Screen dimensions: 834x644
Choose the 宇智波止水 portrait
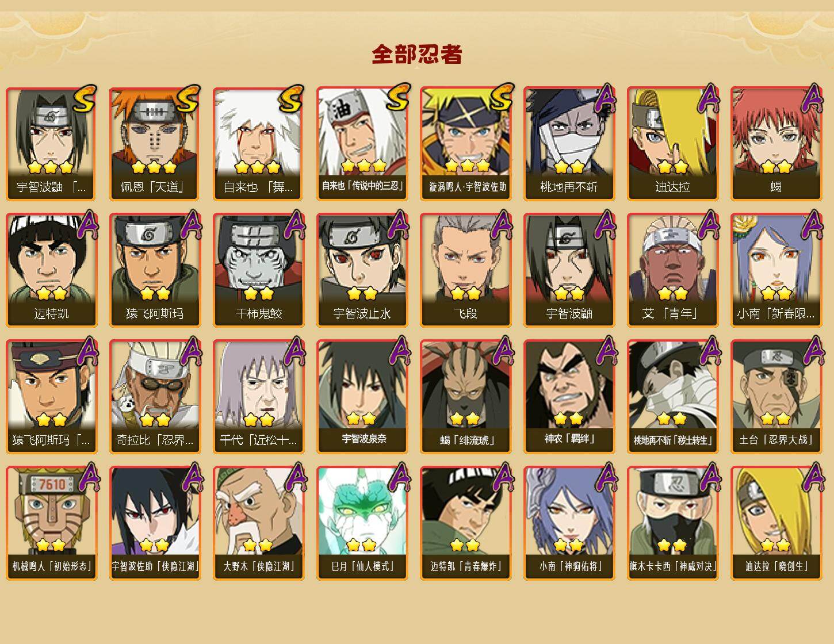point(362,270)
